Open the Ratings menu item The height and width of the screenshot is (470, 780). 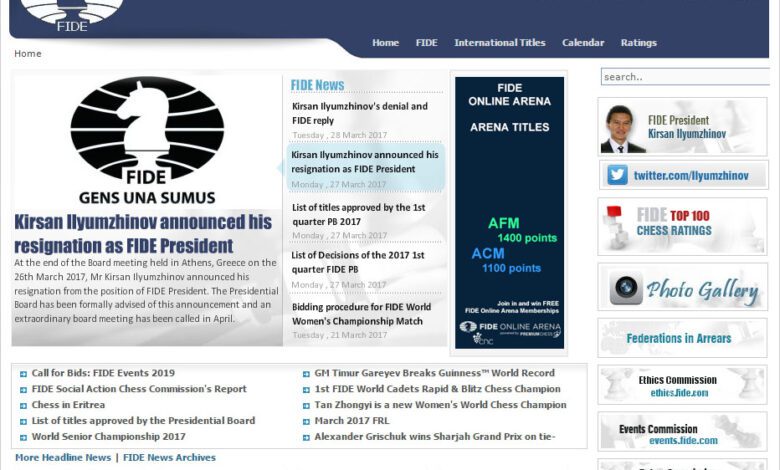pyautogui.click(x=639, y=43)
